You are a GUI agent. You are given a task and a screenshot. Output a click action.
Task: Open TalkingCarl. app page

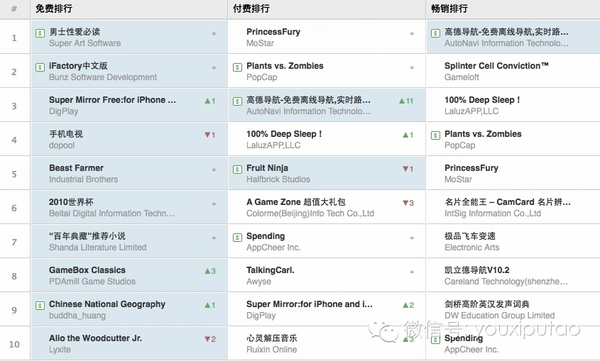271,270
